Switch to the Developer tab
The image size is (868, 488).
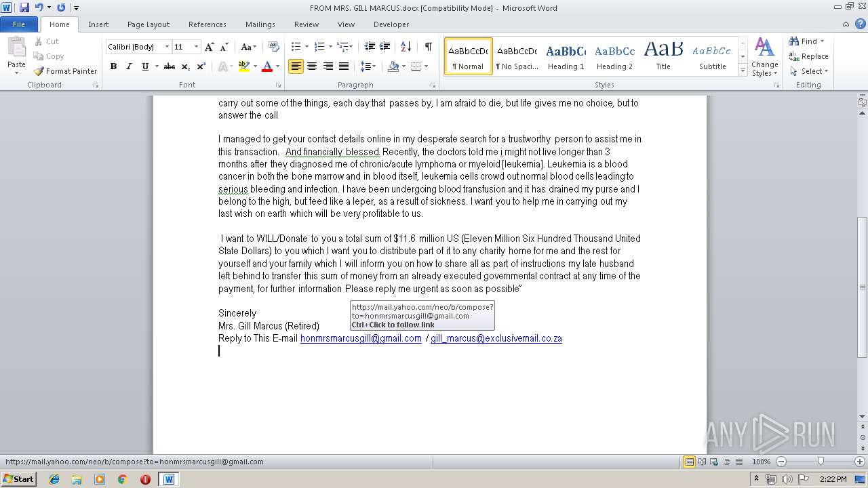pyautogui.click(x=391, y=24)
